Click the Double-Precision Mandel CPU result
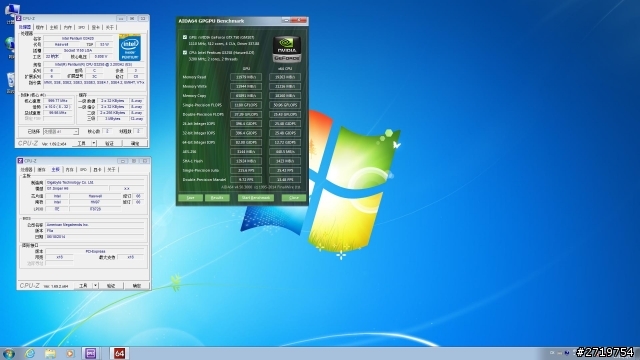 click(x=285, y=180)
